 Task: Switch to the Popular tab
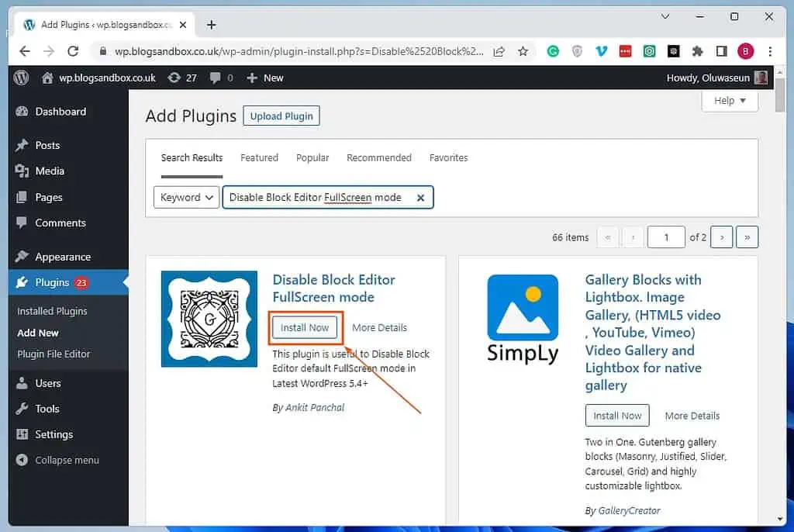312,158
